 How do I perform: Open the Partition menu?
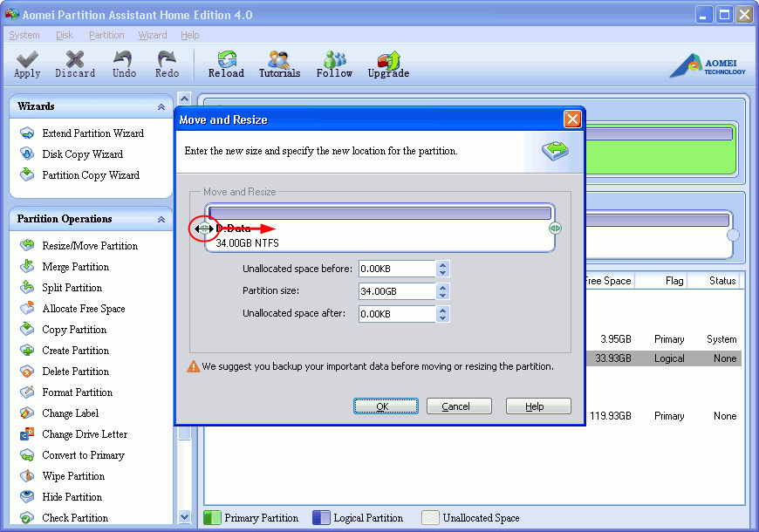[x=106, y=35]
